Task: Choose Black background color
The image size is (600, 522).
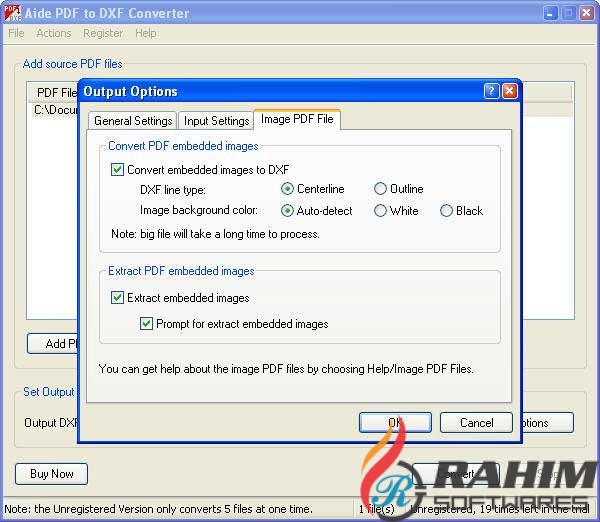Action: [x=447, y=210]
